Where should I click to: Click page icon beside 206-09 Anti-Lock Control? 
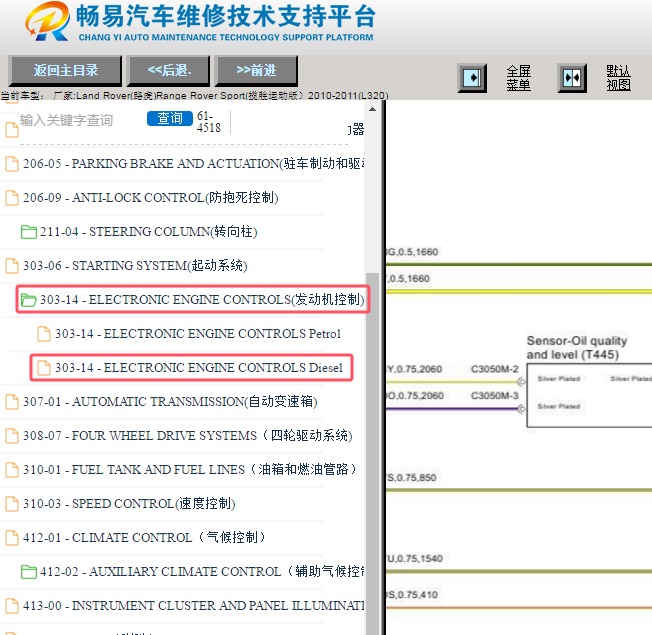pyautogui.click(x=12, y=198)
